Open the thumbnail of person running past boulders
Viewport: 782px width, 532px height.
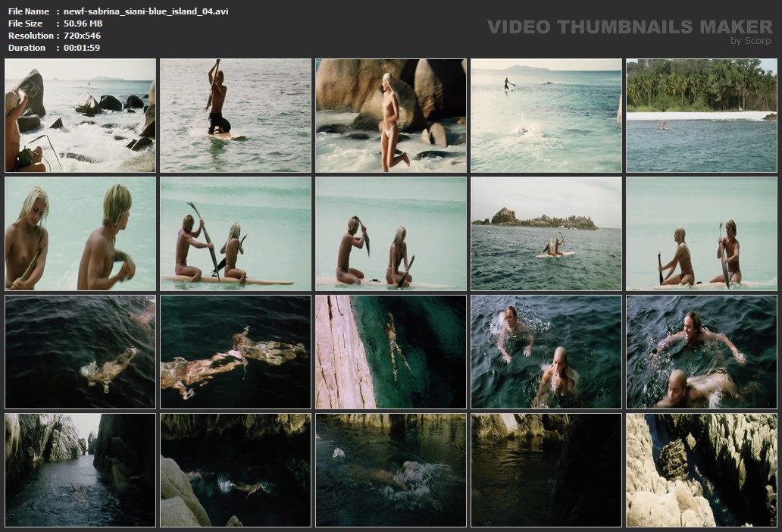pos(391,116)
